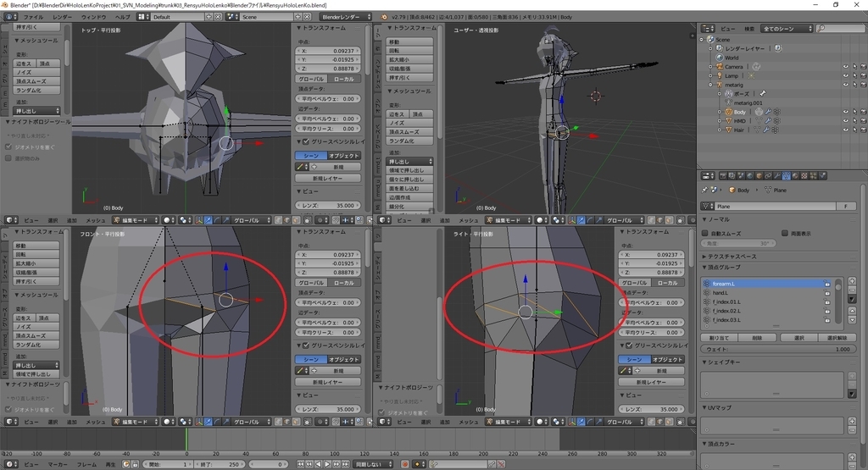Remove the vertex group with the minus button
868x470 pixels.
click(853, 290)
